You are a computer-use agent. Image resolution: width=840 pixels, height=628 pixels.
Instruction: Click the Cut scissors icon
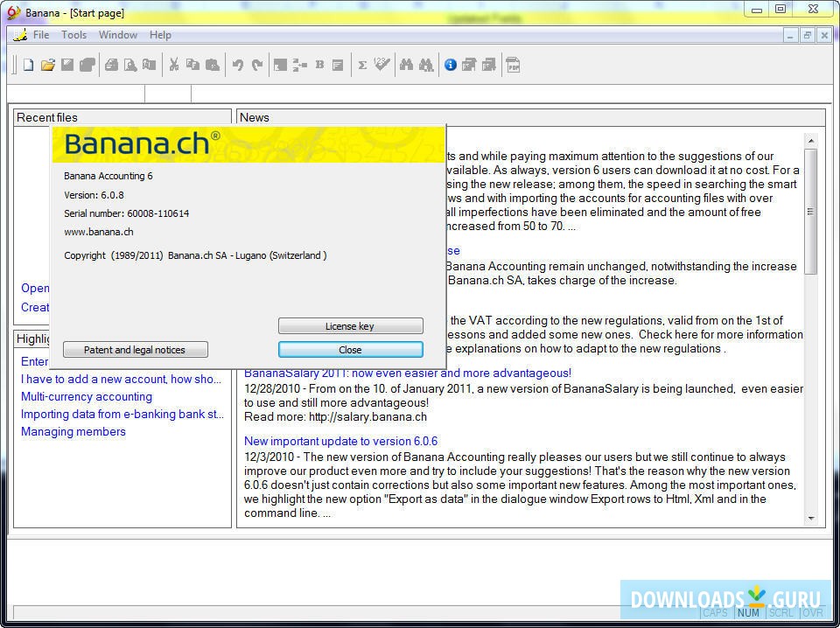click(173, 66)
